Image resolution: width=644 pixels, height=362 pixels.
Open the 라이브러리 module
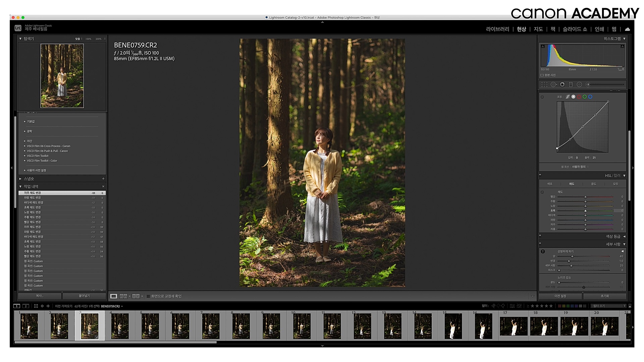click(x=497, y=29)
